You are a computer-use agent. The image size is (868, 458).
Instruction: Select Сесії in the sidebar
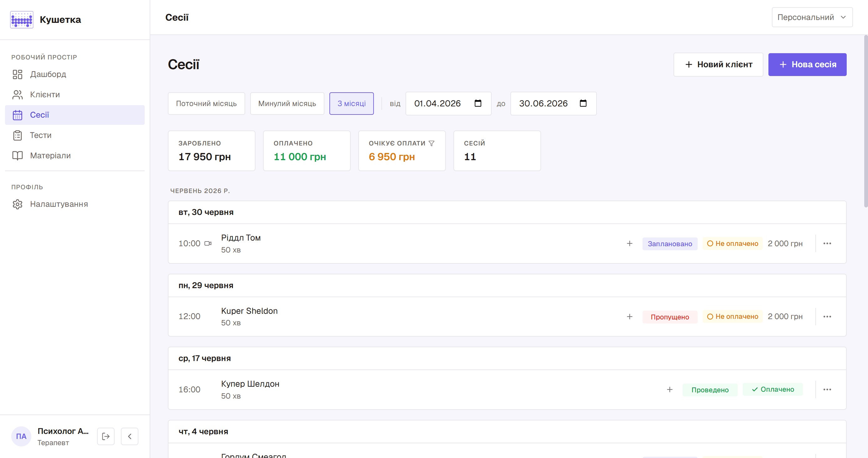coord(75,115)
